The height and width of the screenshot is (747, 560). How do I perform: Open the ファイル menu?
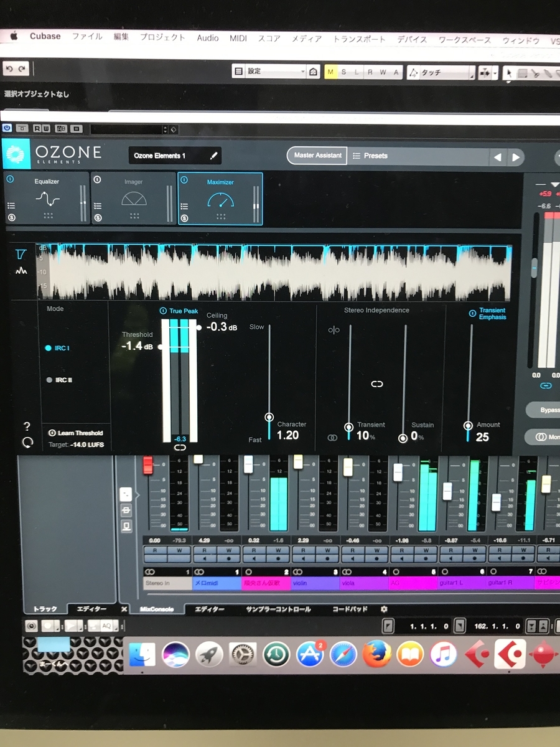tap(87, 37)
